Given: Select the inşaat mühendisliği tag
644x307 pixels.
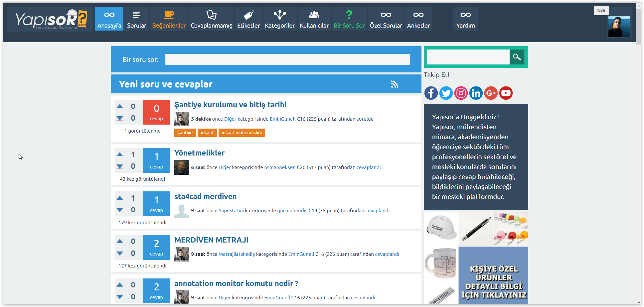Looking at the screenshot, I should 241,133.
